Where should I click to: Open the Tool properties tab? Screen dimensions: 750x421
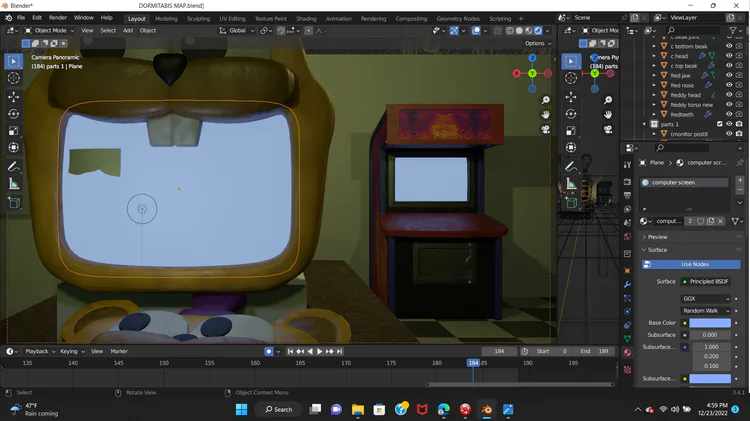click(627, 165)
